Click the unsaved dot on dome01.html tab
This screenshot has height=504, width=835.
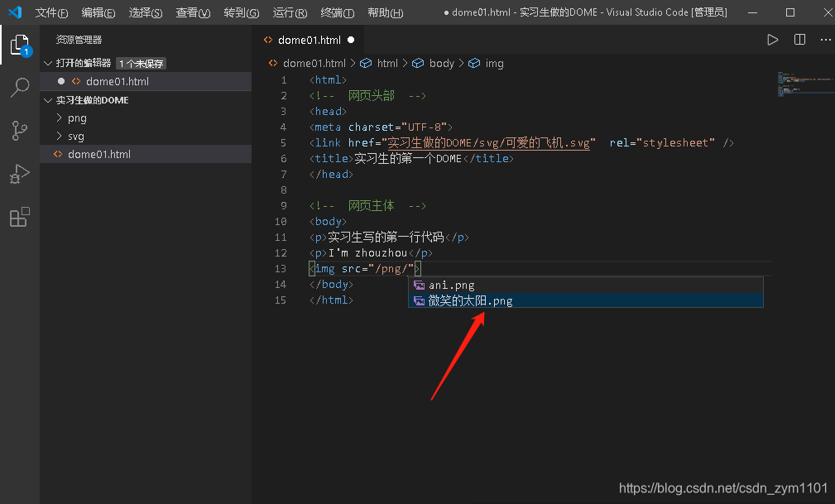point(351,40)
